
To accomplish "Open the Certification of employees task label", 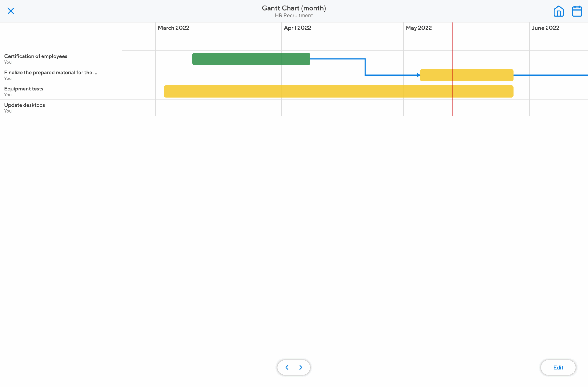I will coord(35,56).
